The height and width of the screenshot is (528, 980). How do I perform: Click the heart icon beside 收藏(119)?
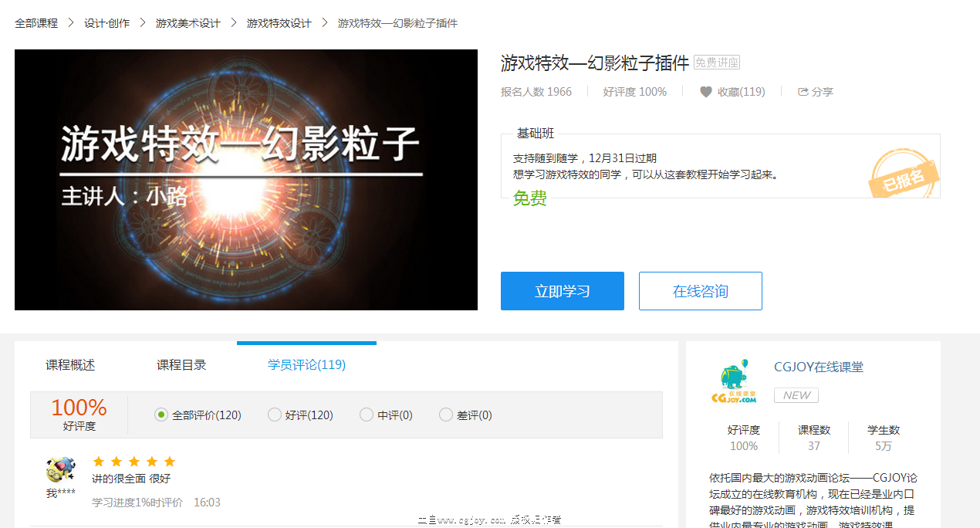(706, 92)
